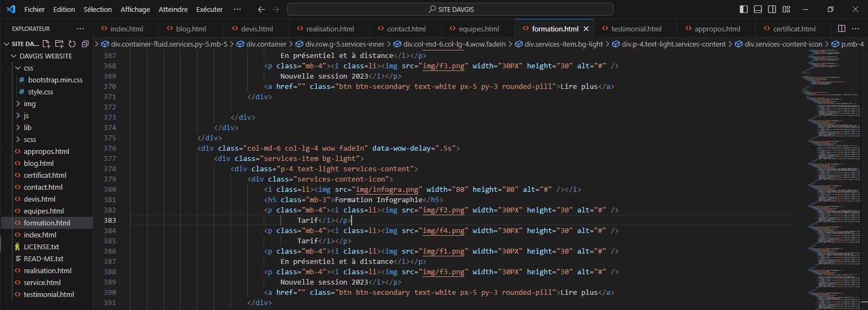The image size is (868, 310).
Task: Switch to the realisation.html tab
Action: tap(329, 29)
